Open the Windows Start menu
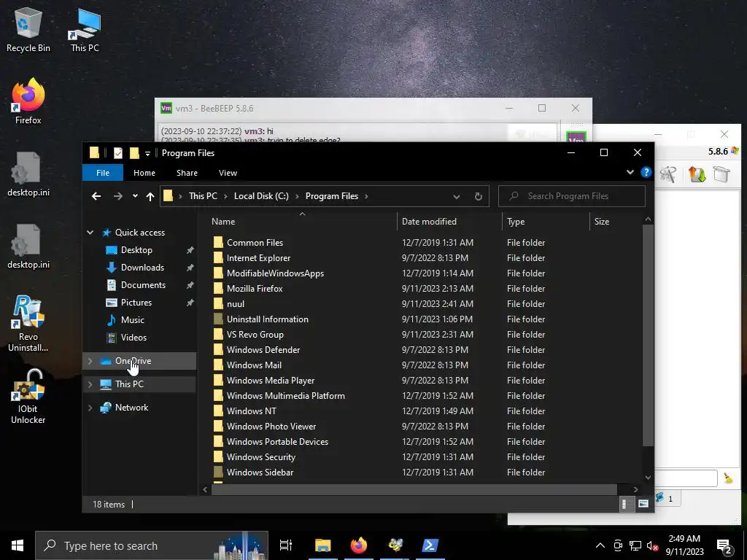Viewport: 747px width, 560px height. tap(18, 545)
